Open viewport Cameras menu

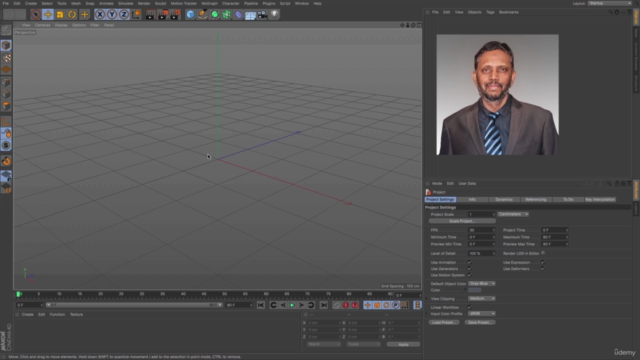pyautogui.click(x=42, y=25)
